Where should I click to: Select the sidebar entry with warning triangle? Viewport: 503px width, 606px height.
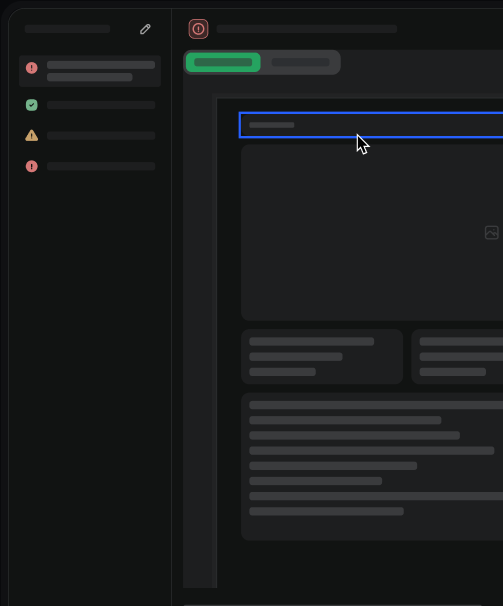coord(90,136)
